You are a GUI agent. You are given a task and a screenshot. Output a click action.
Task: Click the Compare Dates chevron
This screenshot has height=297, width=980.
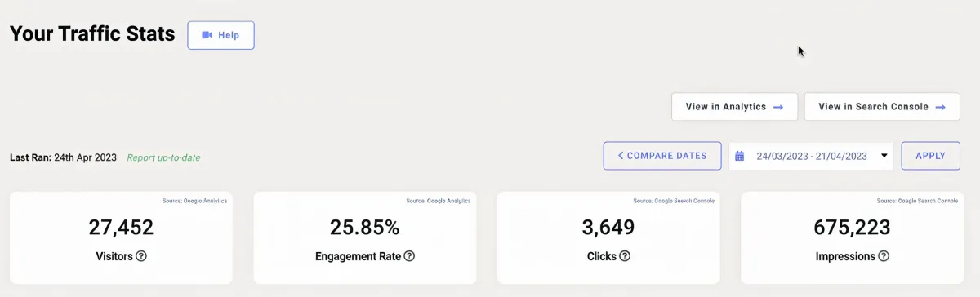point(621,156)
